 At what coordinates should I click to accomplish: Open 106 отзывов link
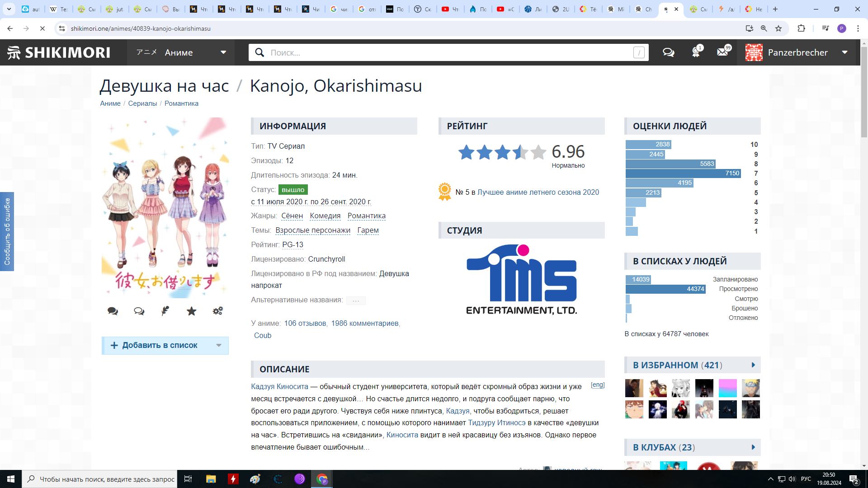(x=305, y=324)
